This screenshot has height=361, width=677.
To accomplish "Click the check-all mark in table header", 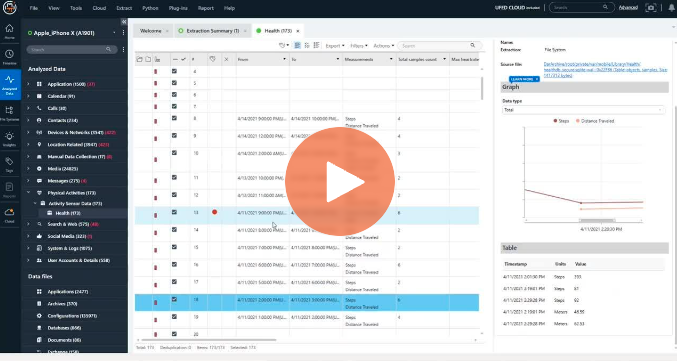I will (x=183, y=59).
